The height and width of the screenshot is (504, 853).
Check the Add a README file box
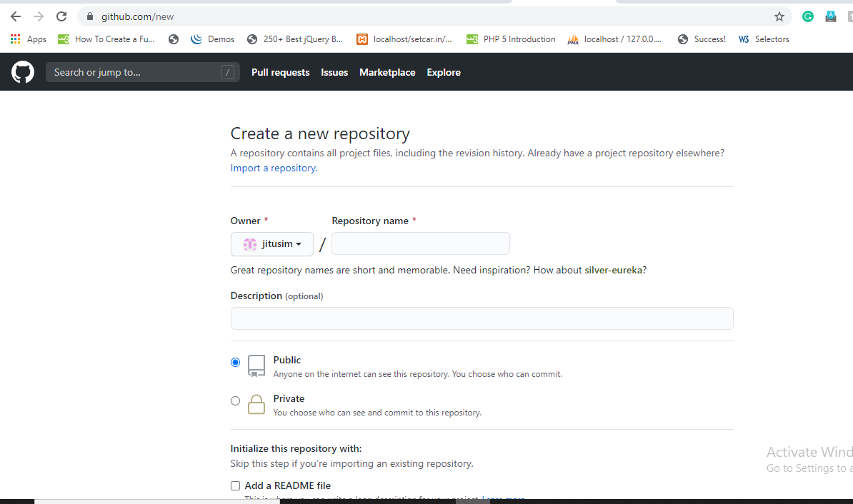(235, 485)
